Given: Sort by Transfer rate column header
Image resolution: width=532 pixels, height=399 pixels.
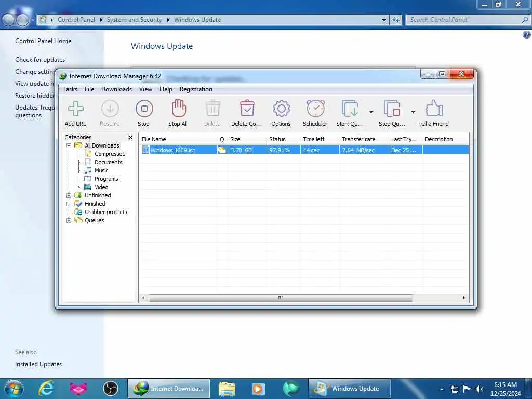Looking at the screenshot, I should [x=364, y=139].
